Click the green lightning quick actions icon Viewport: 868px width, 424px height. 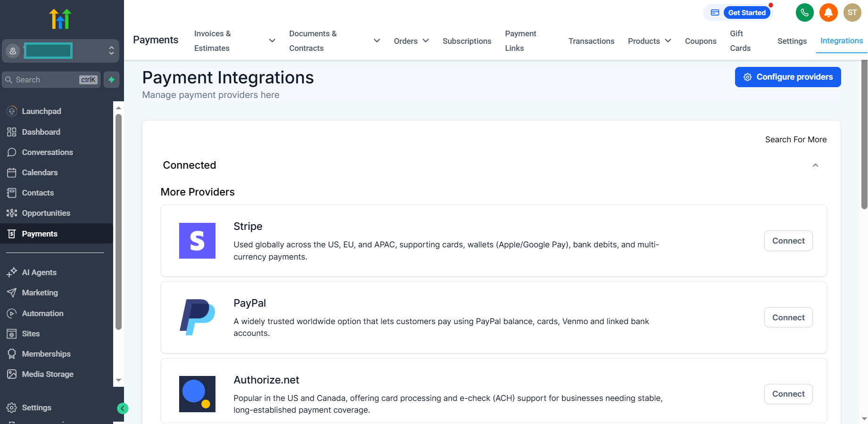(x=112, y=80)
